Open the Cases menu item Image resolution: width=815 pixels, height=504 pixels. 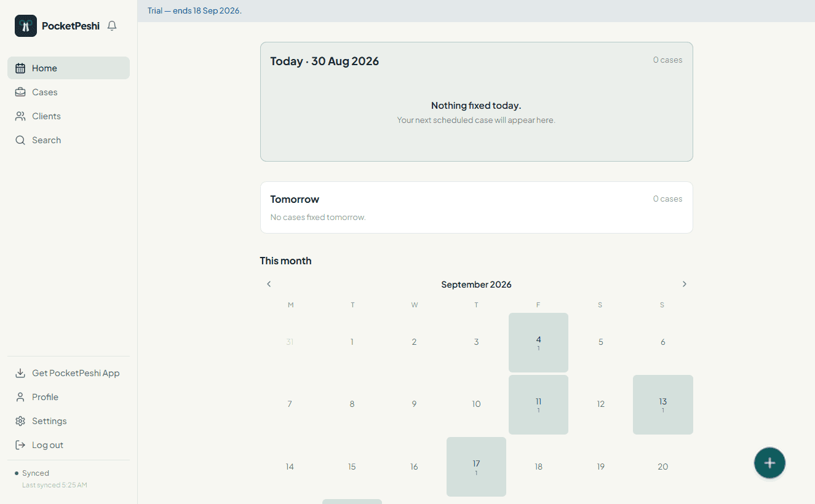click(x=68, y=92)
